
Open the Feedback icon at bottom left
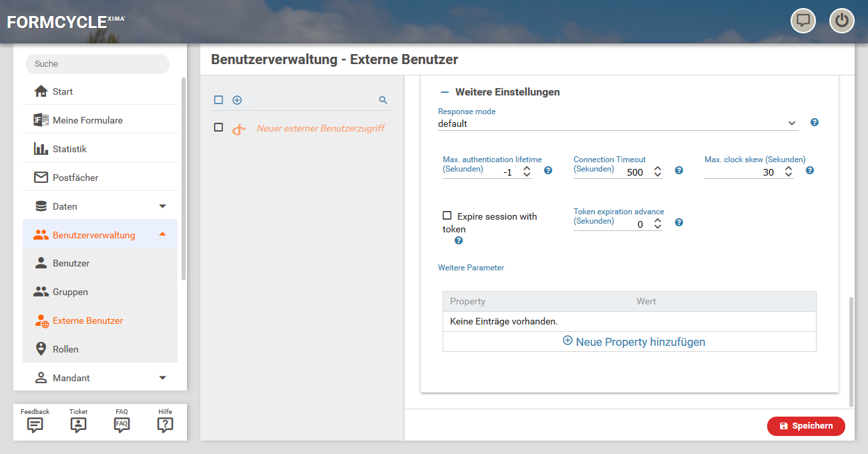[x=35, y=422]
